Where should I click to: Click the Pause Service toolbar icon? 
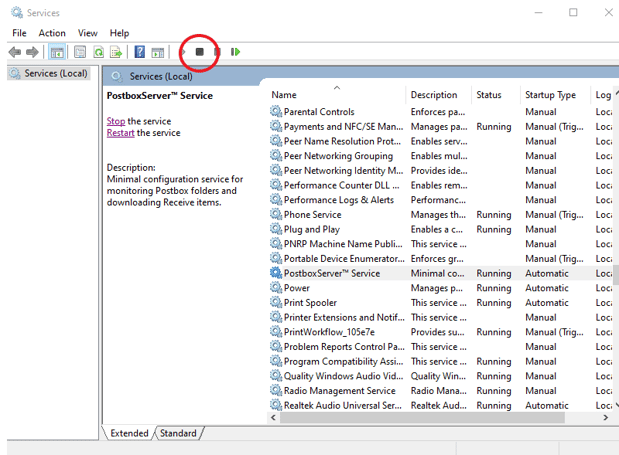218,52
